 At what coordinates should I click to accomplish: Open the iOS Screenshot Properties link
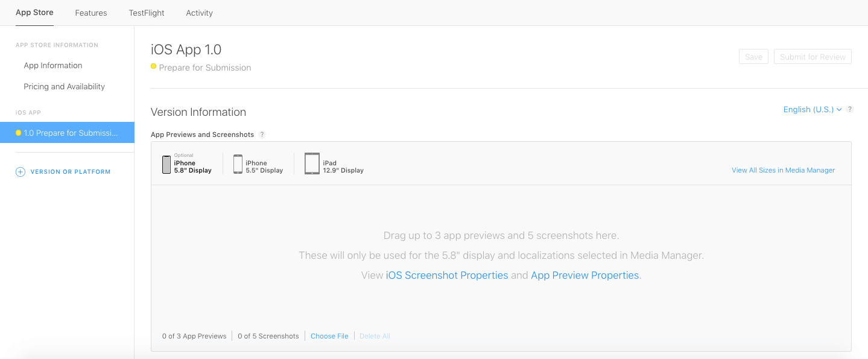coord(447,275)
